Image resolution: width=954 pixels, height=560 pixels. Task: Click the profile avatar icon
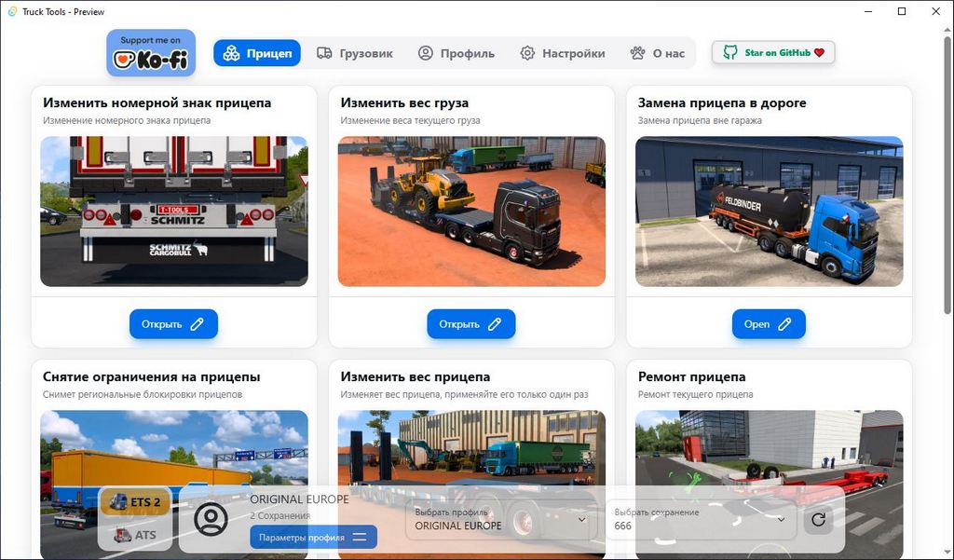211,519
